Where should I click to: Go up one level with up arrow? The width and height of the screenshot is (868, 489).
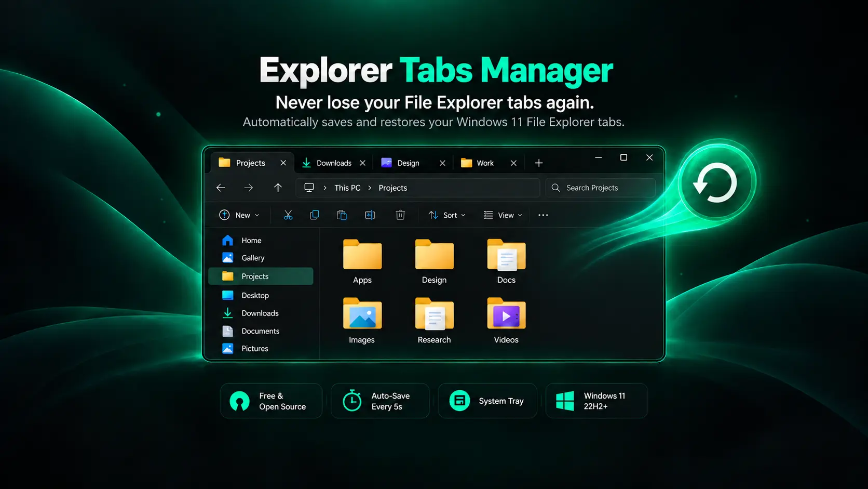point(278,188)
